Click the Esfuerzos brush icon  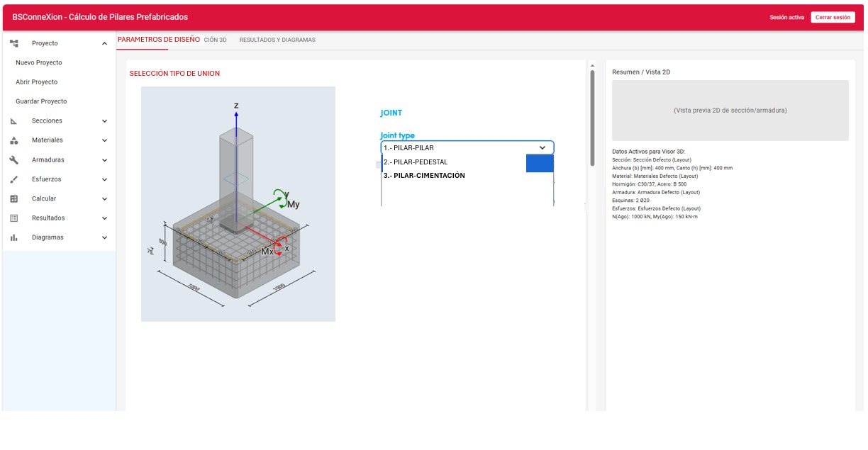pyautogui.click(x=13, y=179)
